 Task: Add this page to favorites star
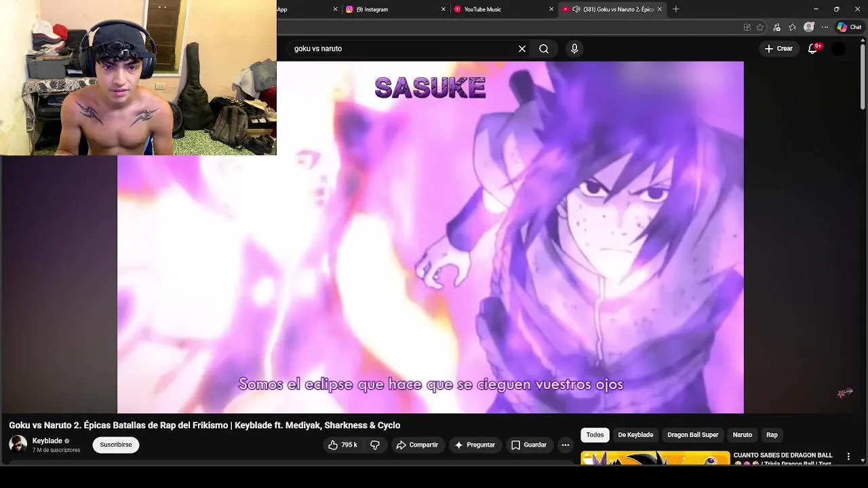point(760,27)
